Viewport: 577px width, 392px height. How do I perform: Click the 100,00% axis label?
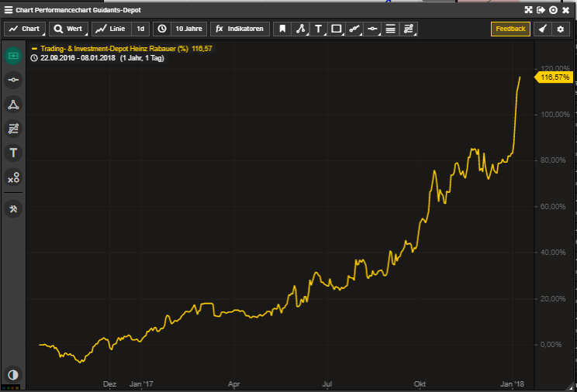pyautogui.click(x=555, y=115)
